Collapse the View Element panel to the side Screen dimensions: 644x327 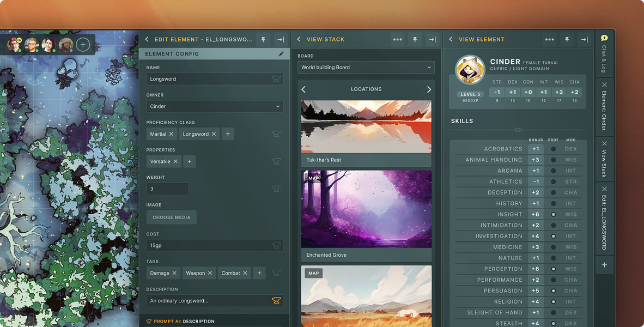pos(584,39)
